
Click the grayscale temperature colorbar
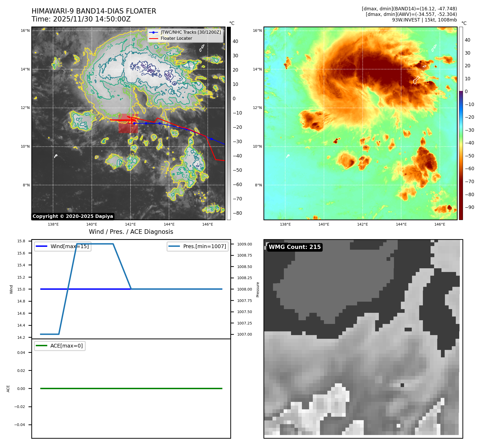click(229, 123)
